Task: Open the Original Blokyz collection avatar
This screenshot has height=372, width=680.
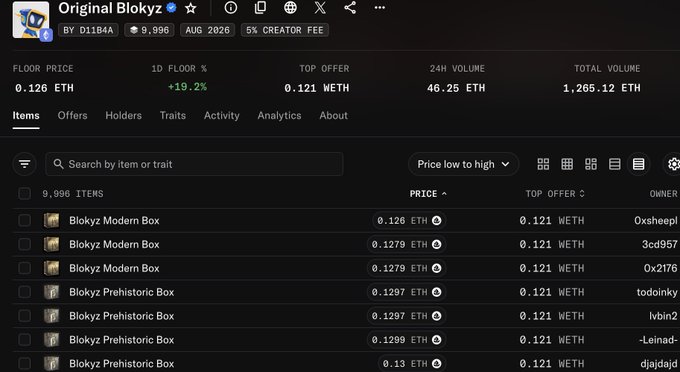Action: click(x=31, y=20)
